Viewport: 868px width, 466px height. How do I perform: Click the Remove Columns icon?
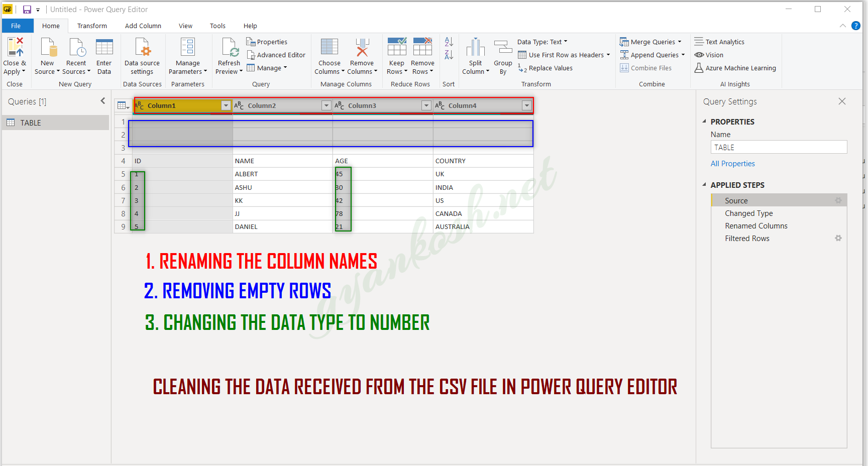pyautogui.click(x=362, y=47)
